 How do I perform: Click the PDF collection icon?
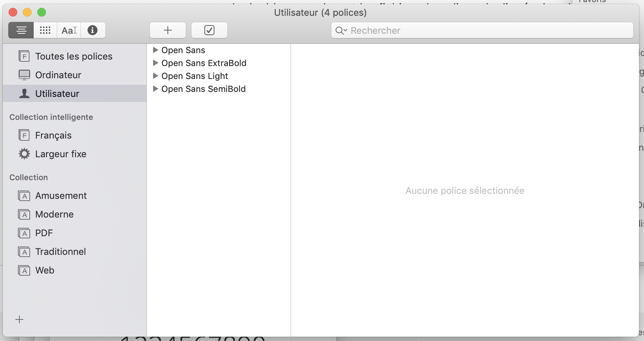[24, 233]
